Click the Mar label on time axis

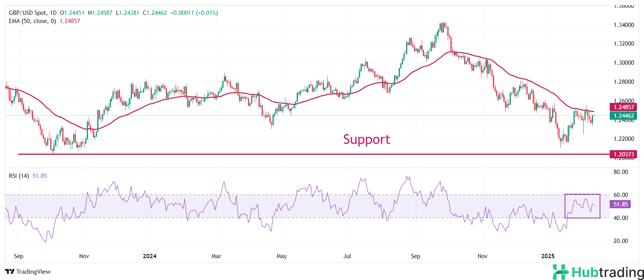point(216,256)
